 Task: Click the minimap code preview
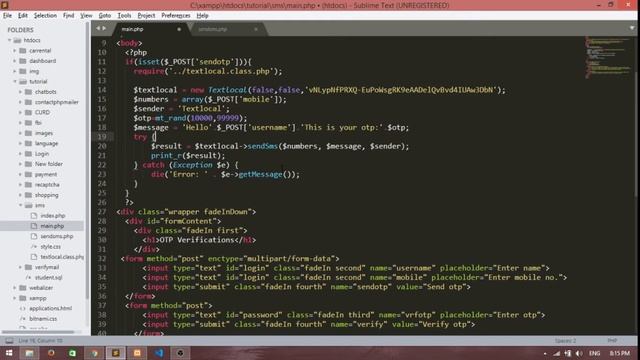pos(608,57)
